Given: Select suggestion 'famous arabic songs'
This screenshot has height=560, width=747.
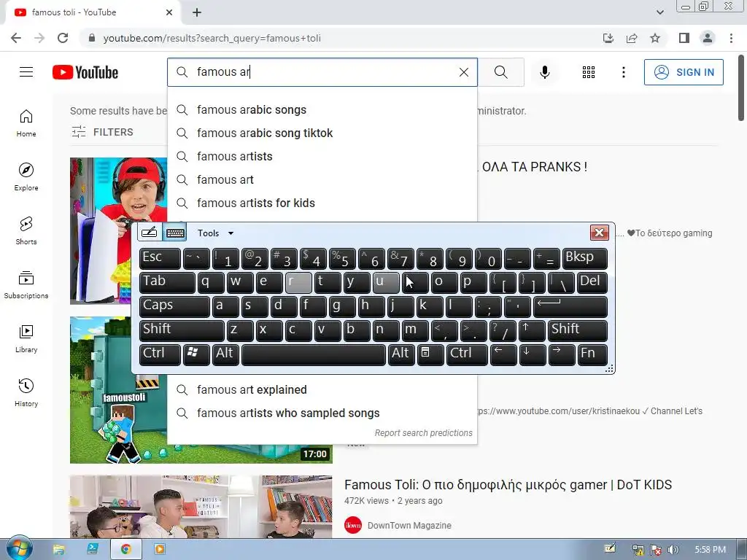Looking at the screenshot, I should click(x=322, y=110).
